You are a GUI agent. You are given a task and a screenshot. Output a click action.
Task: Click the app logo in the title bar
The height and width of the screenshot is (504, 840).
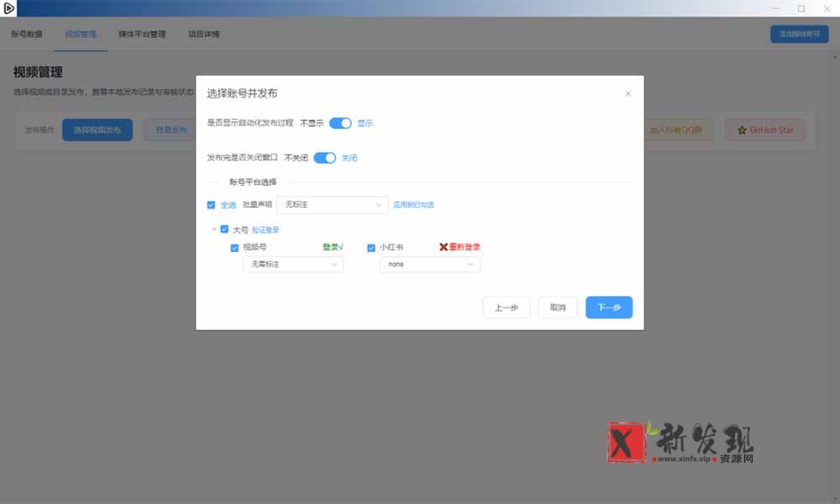[8, 8]
